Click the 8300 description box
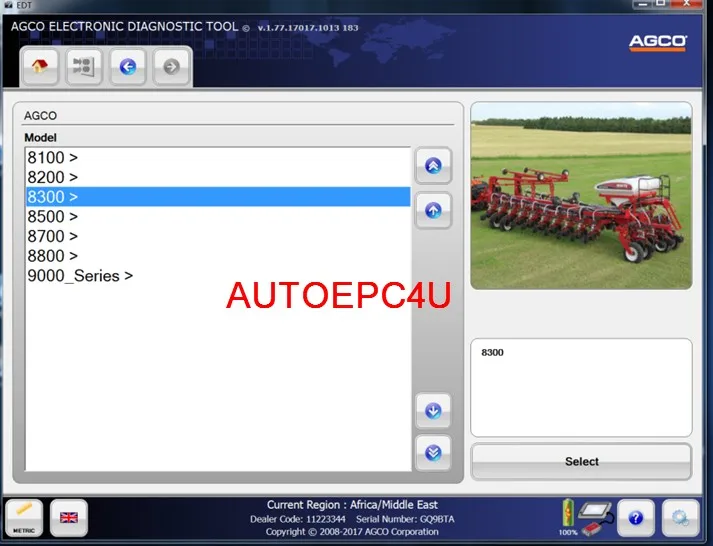 (x=581, y=387)
